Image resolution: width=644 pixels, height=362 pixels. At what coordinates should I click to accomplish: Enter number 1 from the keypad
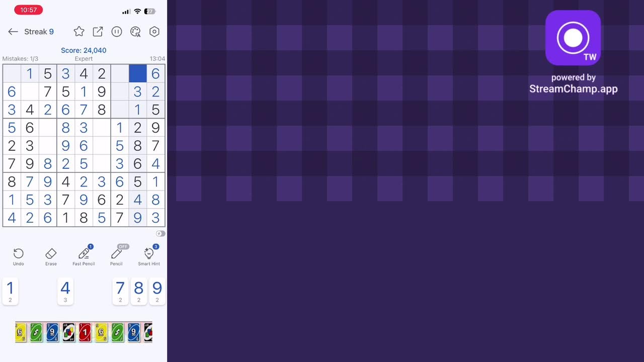tap(10, 292)
